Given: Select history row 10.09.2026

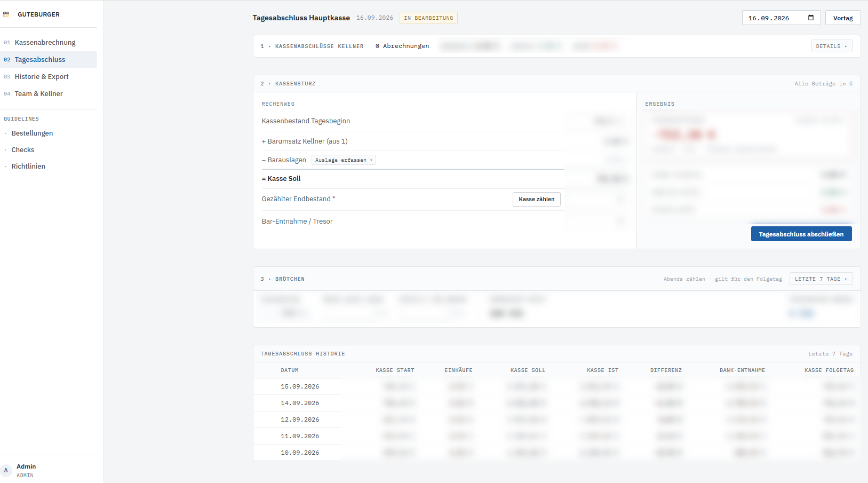Looking at the screenshot, I should [557, 453].
